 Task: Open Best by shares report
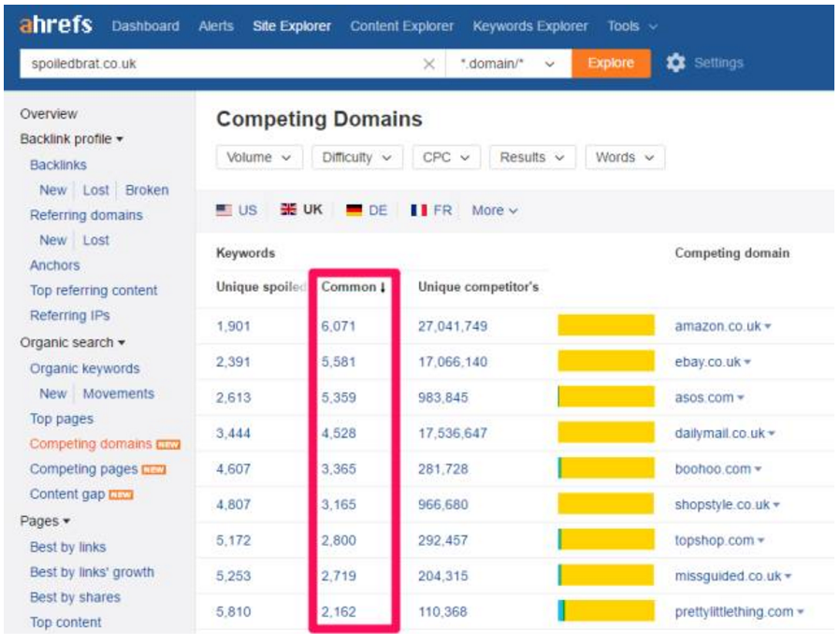coord(75,597)
